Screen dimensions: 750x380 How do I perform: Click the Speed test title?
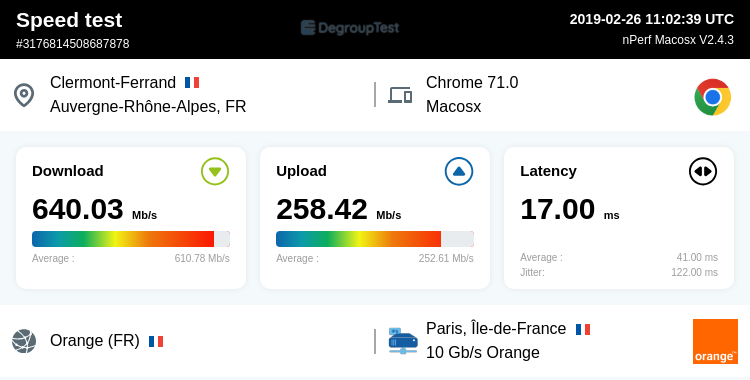69,20
